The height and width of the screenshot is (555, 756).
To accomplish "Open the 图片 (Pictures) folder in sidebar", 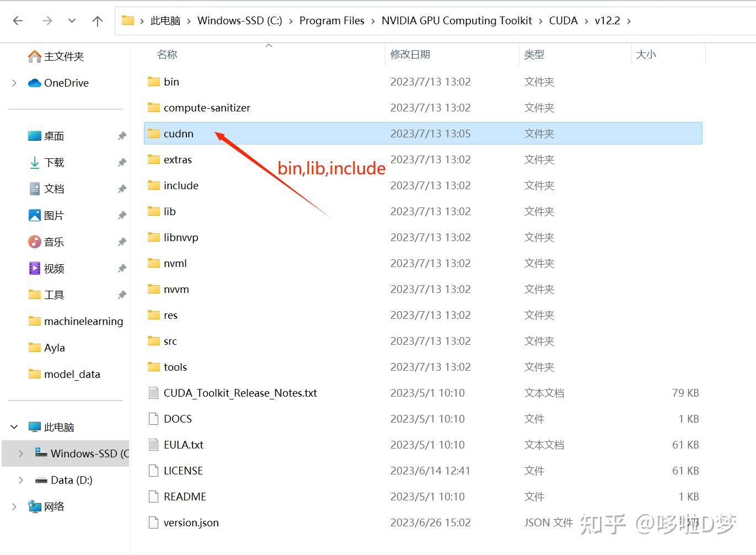I will click(x=53, y=215).
